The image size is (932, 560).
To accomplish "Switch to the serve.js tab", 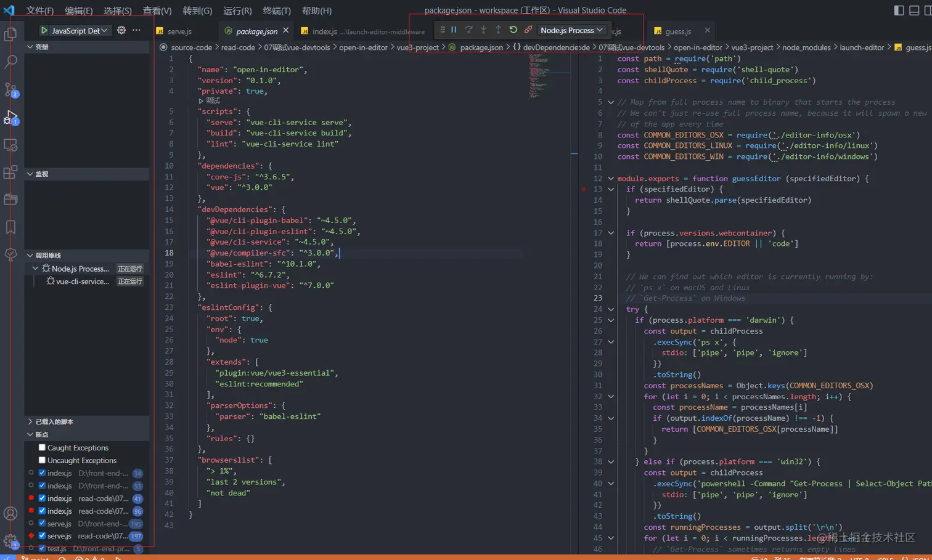I will [179, 31].
